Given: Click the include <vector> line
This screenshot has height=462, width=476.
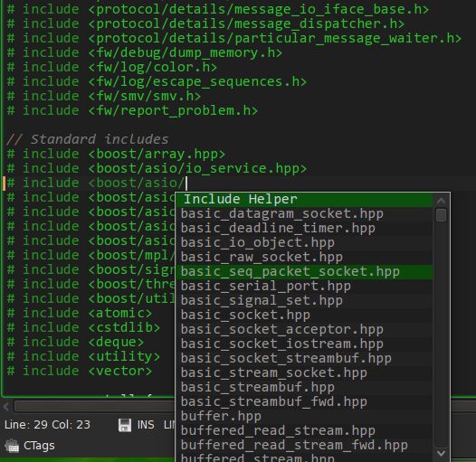Looking at the screenshot, I should (79, 371).
